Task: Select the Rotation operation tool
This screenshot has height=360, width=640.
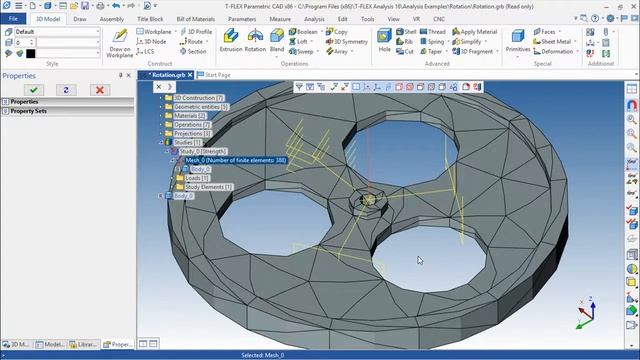Action: coord(255,40)
